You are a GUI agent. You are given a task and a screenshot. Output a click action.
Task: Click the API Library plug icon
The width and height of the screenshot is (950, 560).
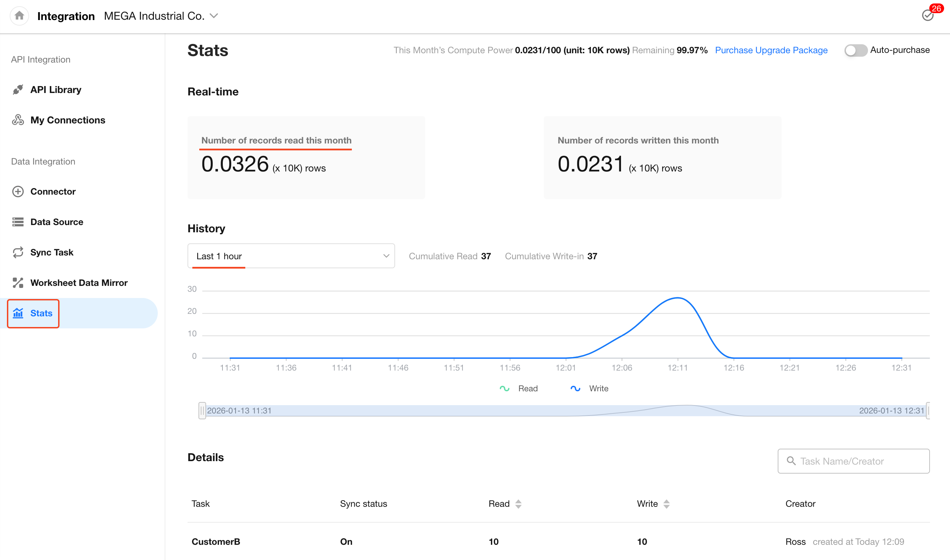(18, 90)
